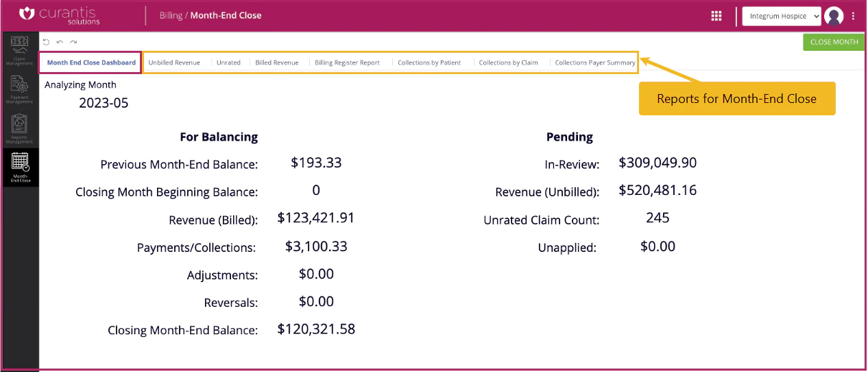Click the CLOSE MONTH button
The image size is (868, 372).
pos(834,42)
